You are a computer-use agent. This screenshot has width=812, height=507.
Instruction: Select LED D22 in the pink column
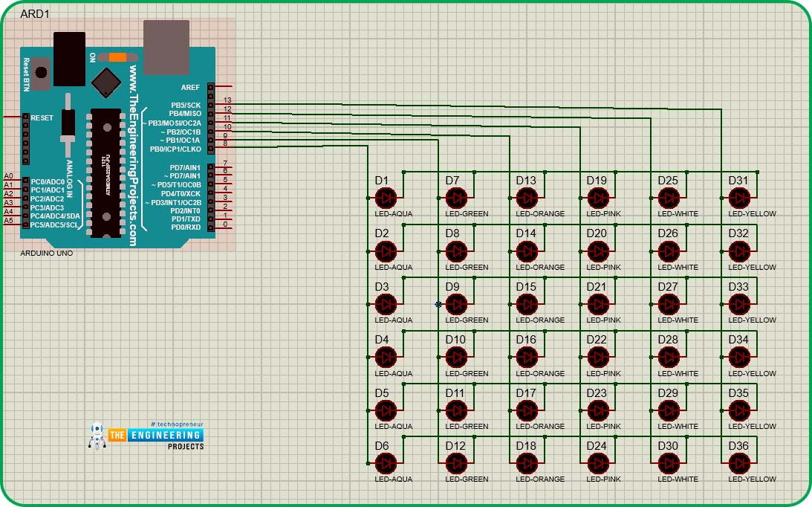pos(598,357)
